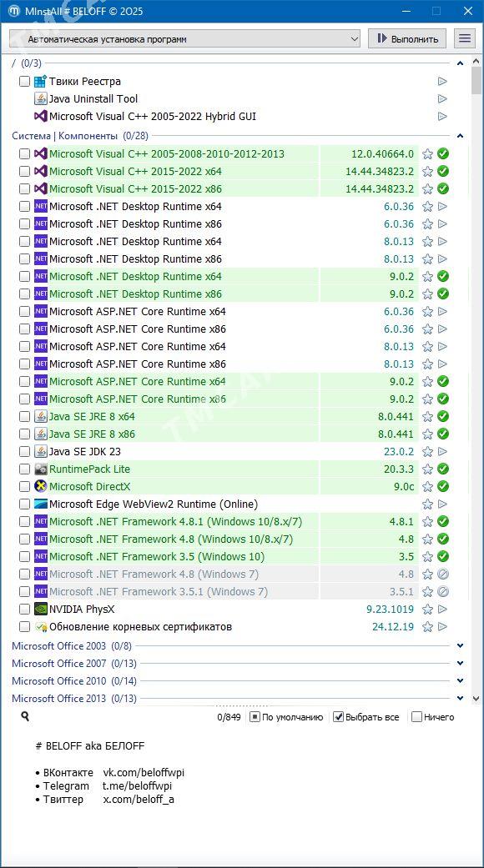Check the Edge WebView2 Runtime checkbox

[24, 504]
